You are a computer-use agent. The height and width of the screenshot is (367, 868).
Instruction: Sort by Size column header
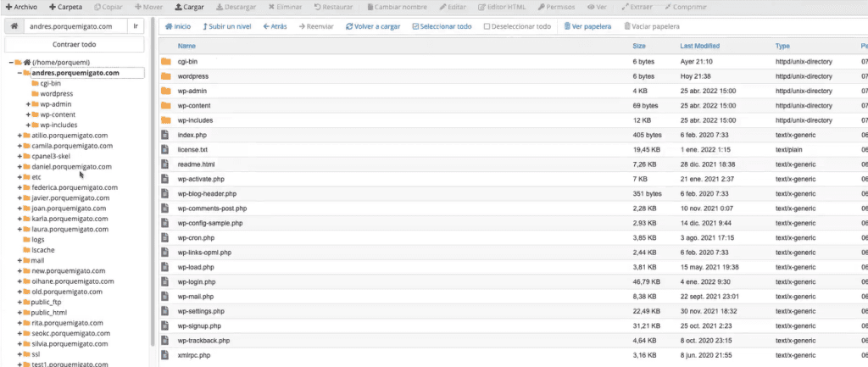point(639,46)
